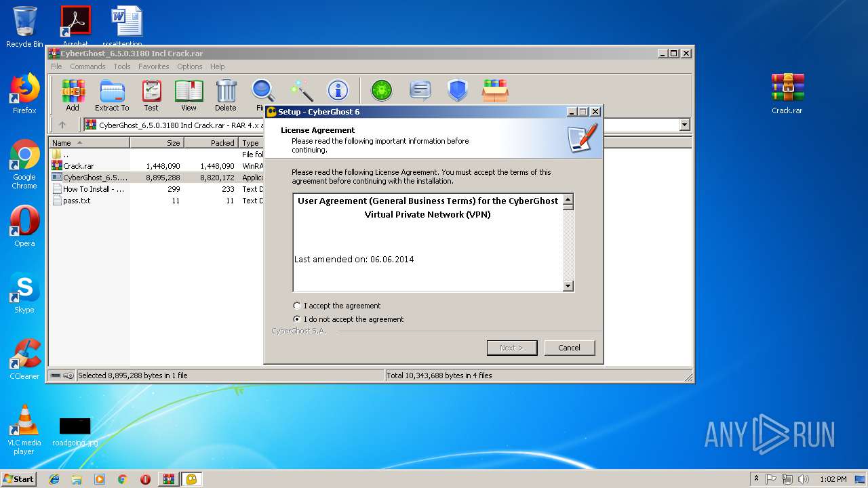Click the Extract To toolbar icon
Viewport: 868px width, 488px height.
tap(112, 96)
